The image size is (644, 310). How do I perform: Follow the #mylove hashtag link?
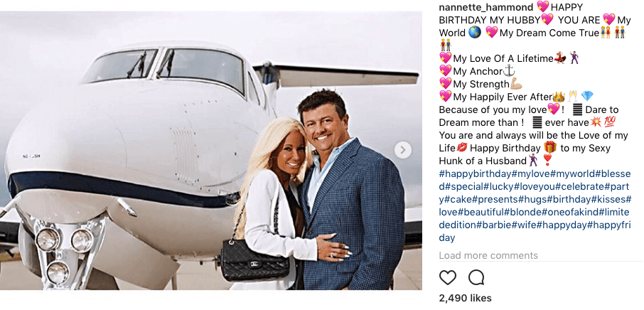point(532,173)
